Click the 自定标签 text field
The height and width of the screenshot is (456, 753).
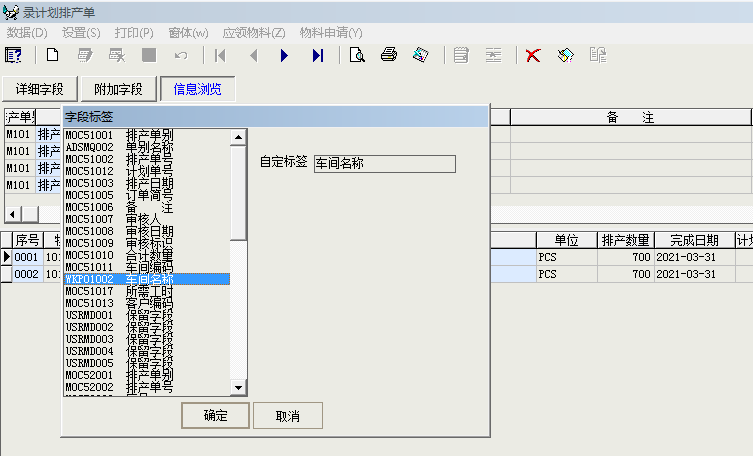pos(383,163)
